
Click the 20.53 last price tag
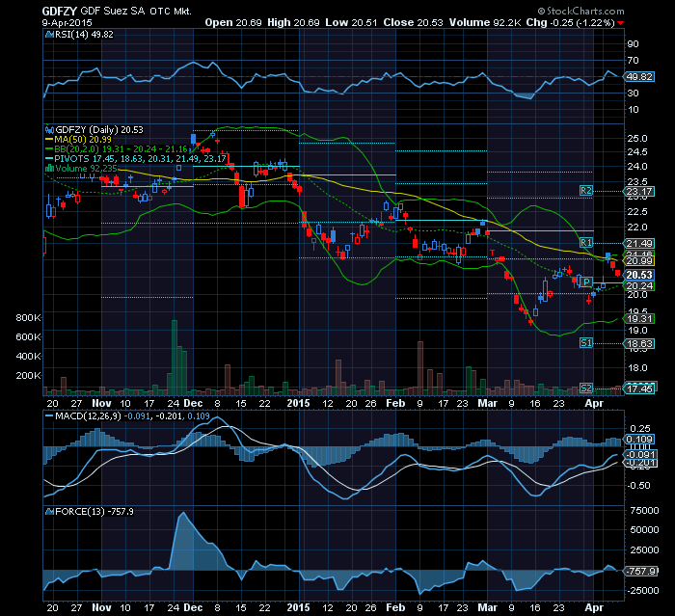click(639, 275)
